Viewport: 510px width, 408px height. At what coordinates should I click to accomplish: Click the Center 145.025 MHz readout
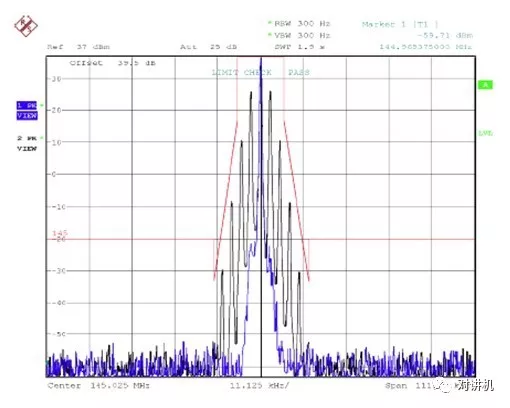(x=99, y=386)
